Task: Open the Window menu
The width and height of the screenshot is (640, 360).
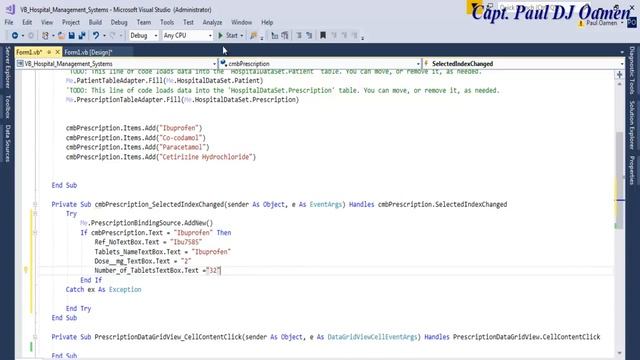Action: pyautogui.click(x=242, y=22)
